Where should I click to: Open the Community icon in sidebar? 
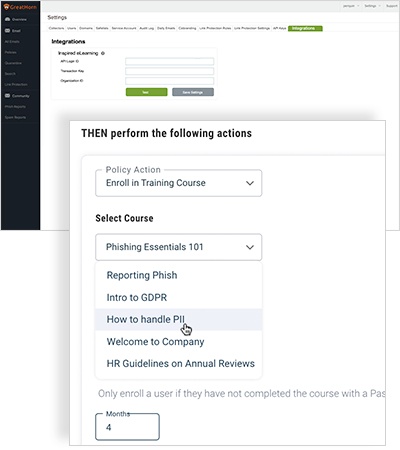point(7,96)
